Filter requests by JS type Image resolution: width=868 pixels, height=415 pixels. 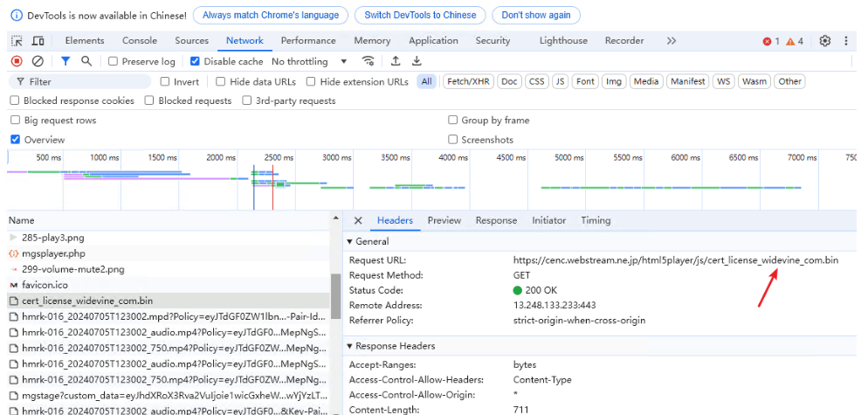(561, 81)
